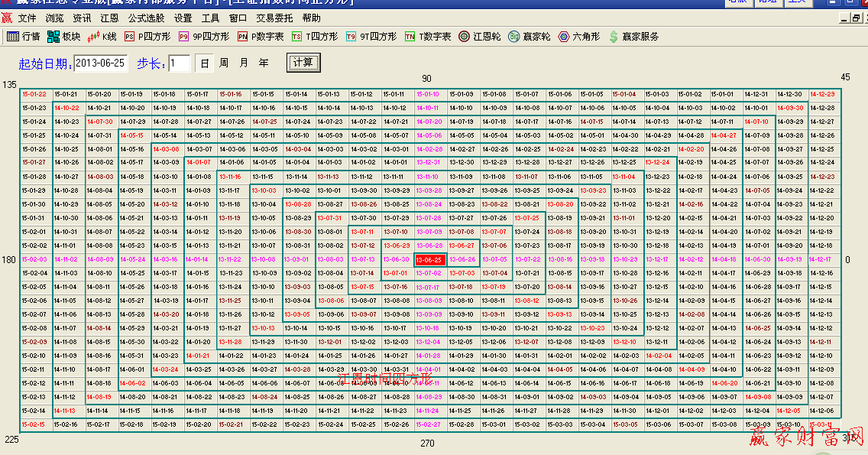Open the 公式选股 menu
The width and height of the screenshot is (868, 455).
coord(144,18)
